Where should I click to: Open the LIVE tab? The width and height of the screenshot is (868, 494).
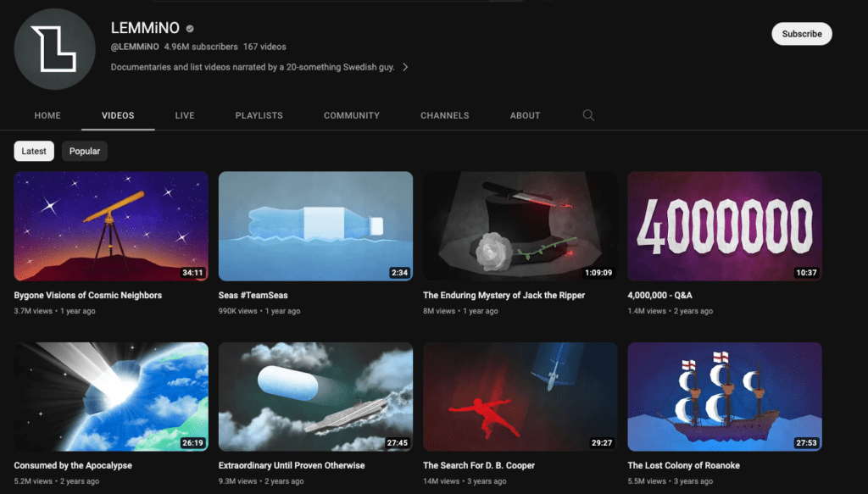click(x=185, y=115)
